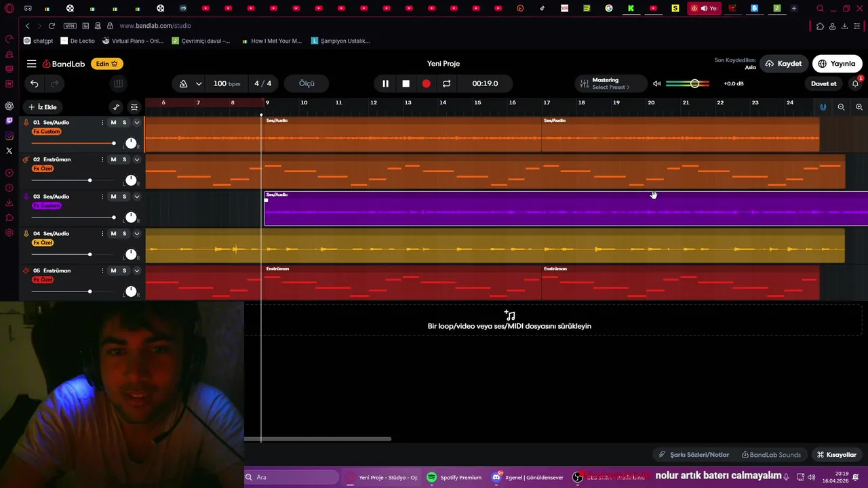This screenshot has height=488, width=868.
Task: Adjust track 04 volume slider
Action: 73,254
